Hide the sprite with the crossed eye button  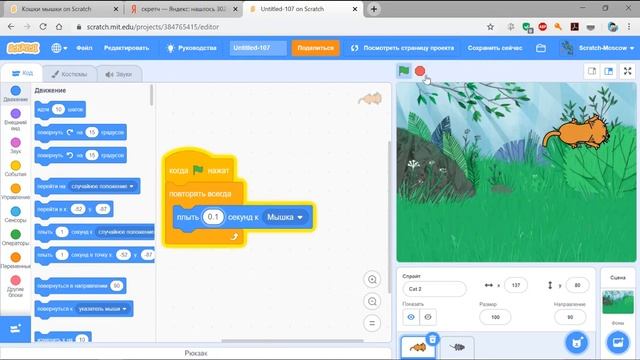[x=428, y=317]
